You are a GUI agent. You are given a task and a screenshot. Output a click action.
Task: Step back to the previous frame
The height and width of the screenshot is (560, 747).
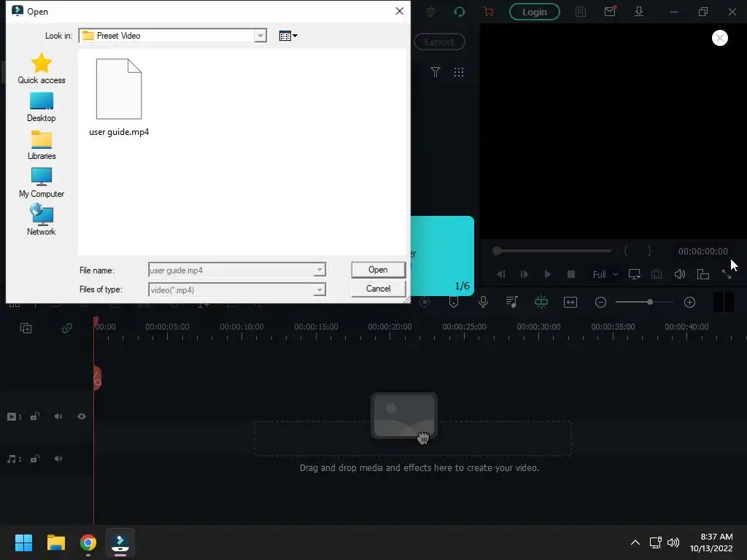500,274
